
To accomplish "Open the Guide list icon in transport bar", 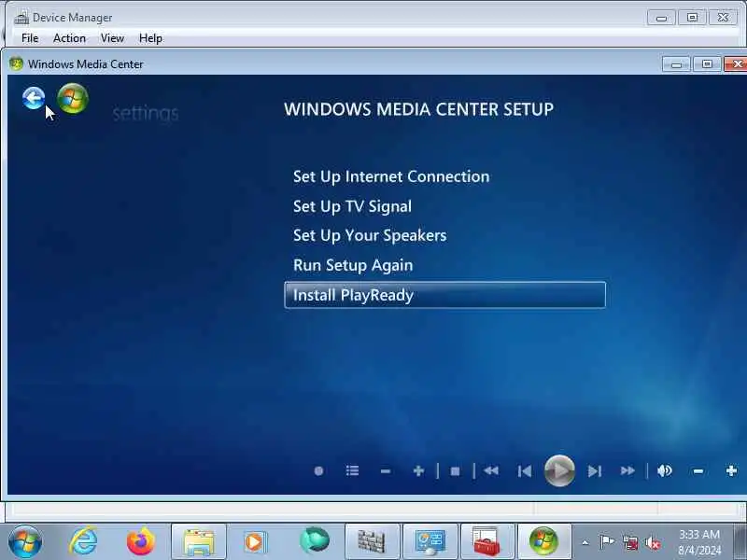I will tap(352, 471).
